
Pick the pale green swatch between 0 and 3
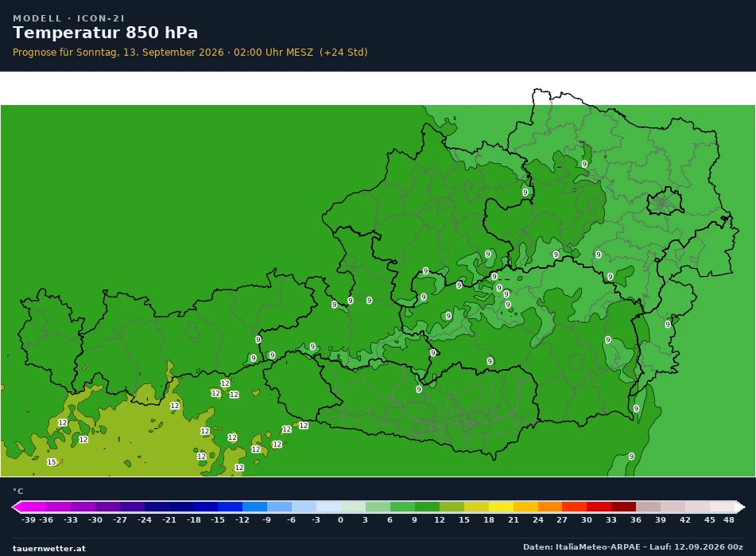(353, 507)
